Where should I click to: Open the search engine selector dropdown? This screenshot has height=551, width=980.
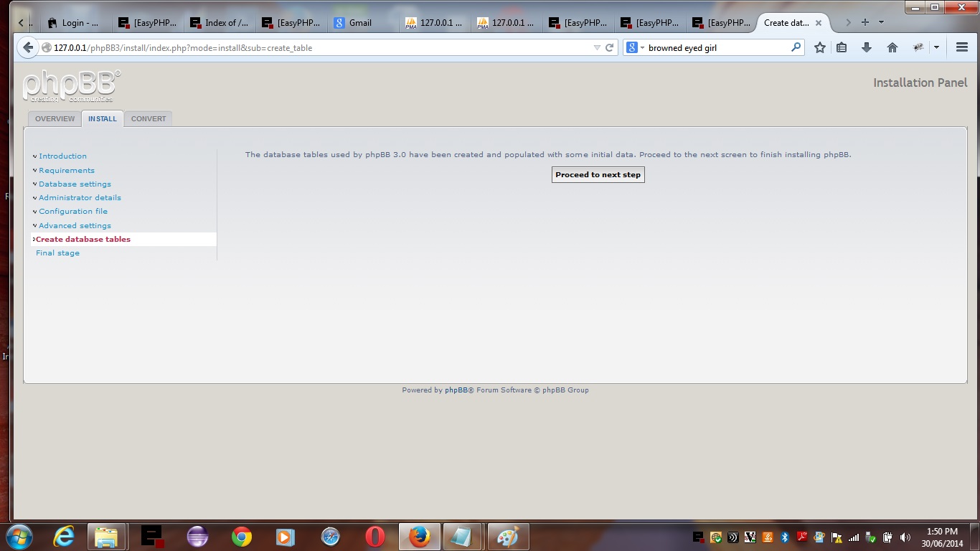pos(642,47)
